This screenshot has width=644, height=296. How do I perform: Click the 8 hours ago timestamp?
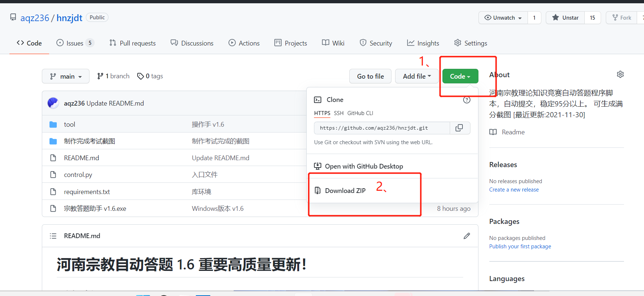tap(454, 209)
